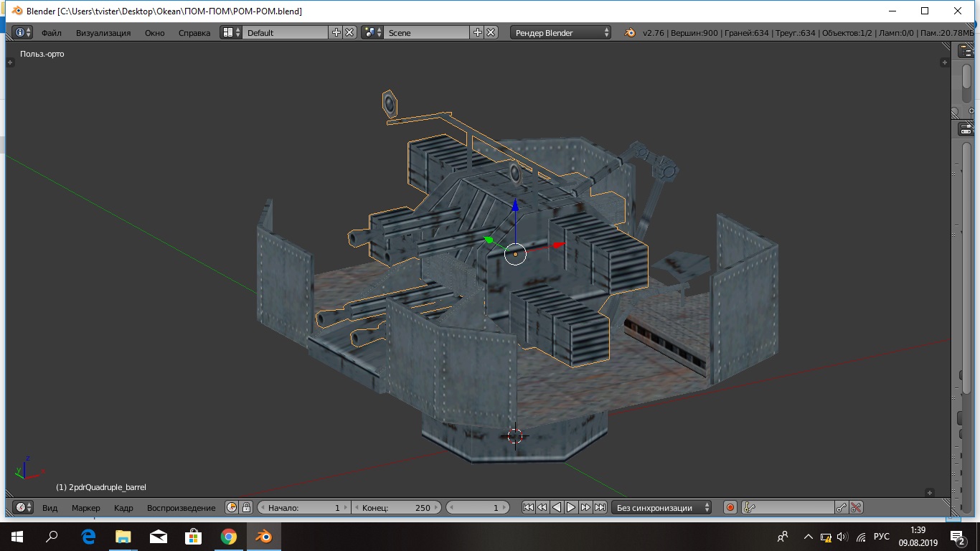This screenshot has height=551, width=980.
Task: Open the Properties editor type icon
Action: pos(966,130)
